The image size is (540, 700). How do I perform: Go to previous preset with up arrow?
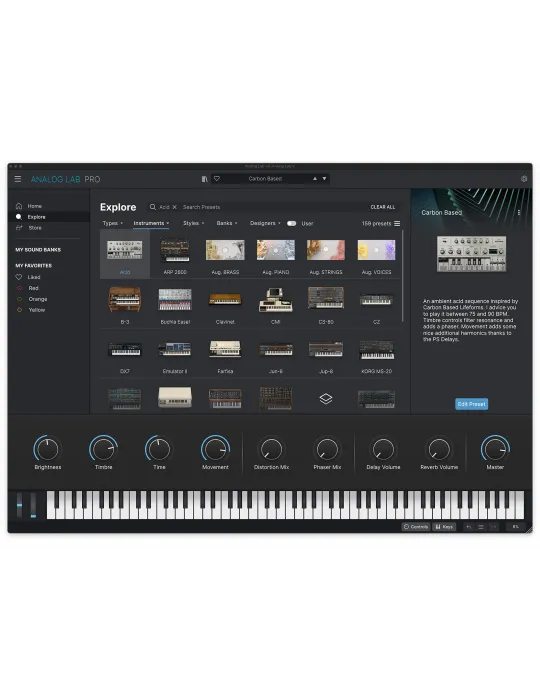(315, 179)
